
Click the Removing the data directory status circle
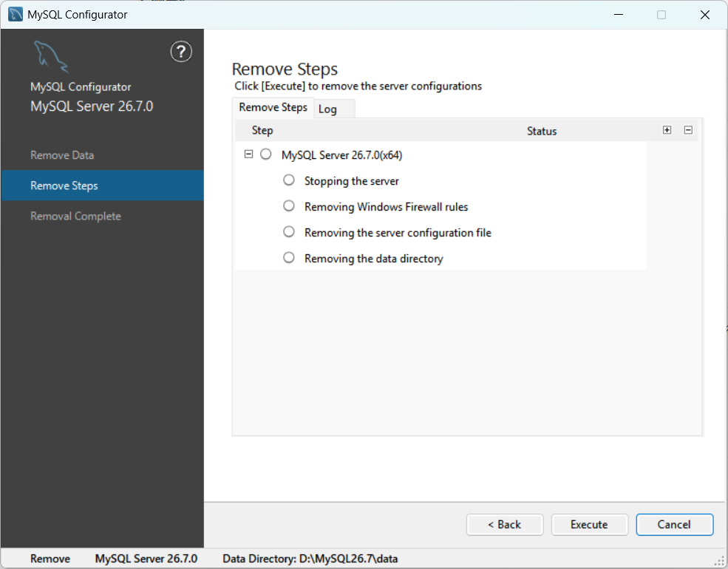pos(289,258)
